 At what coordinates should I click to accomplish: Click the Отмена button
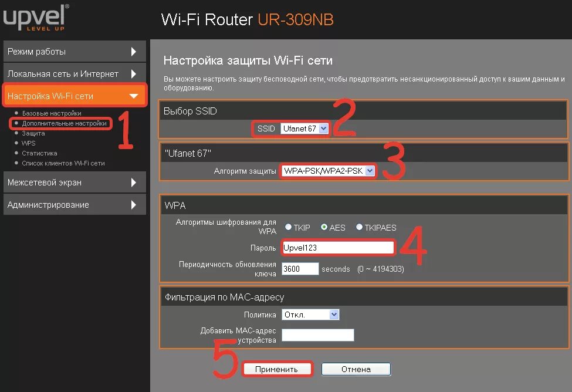click(356, 369)
